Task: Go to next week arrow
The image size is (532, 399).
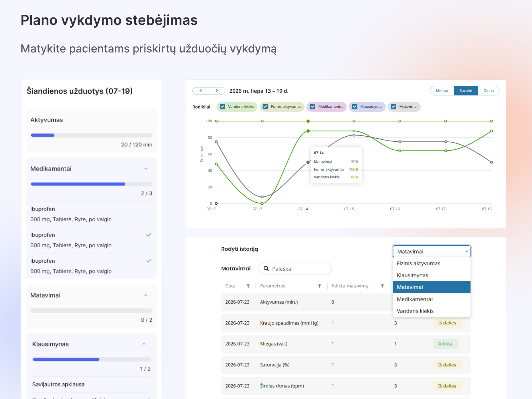Action: 217,91
